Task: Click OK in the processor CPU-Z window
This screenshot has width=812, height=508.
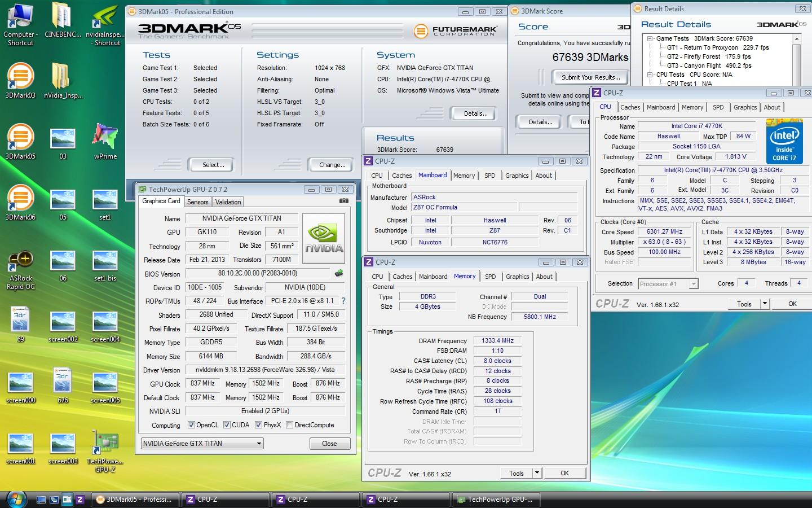Action: click(792, 304)
